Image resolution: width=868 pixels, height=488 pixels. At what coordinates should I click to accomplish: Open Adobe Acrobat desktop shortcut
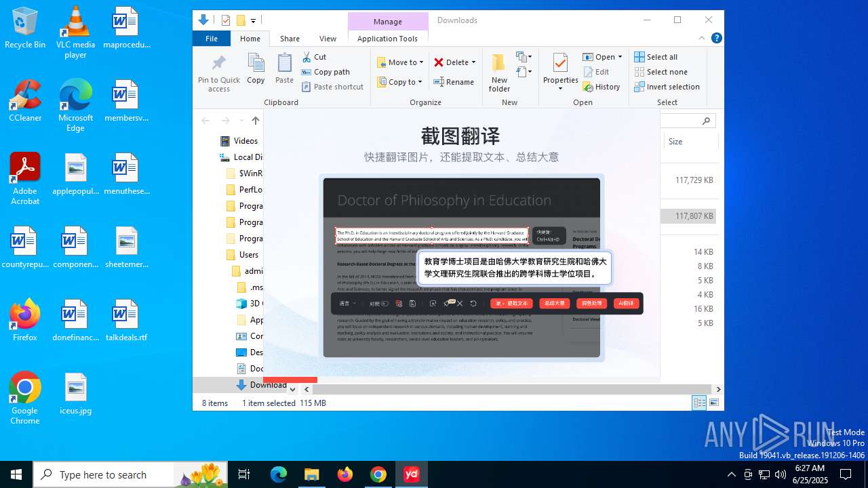tap(25, 178)
